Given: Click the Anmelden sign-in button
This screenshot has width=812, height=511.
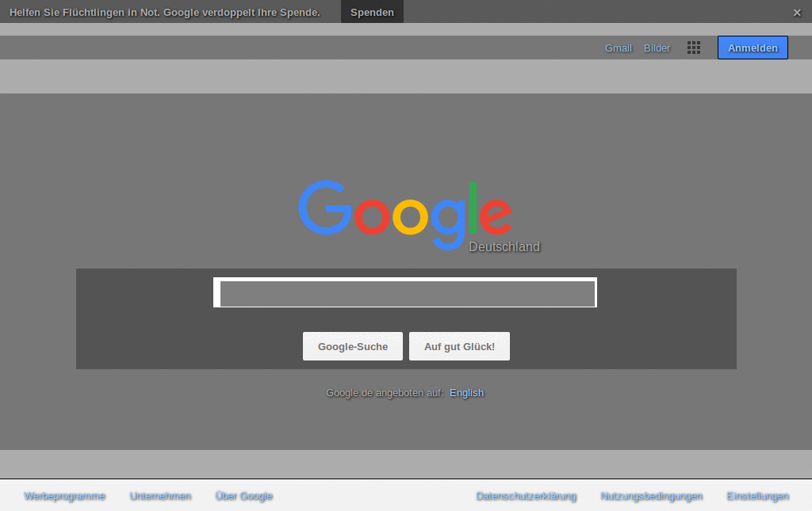Looking at the screenshot, I should click(753, 48).
